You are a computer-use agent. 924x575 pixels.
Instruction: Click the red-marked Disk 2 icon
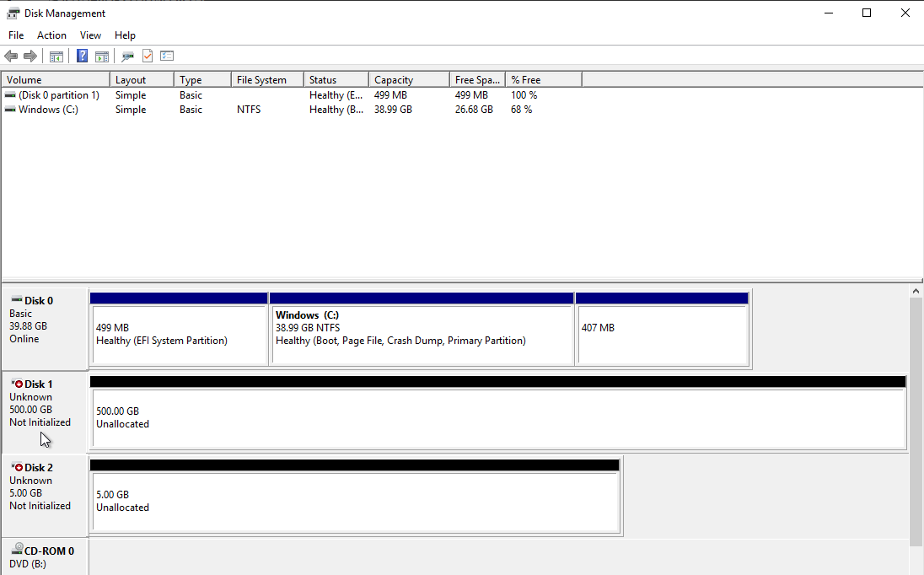pyautogui.click(x=17, y=467)
